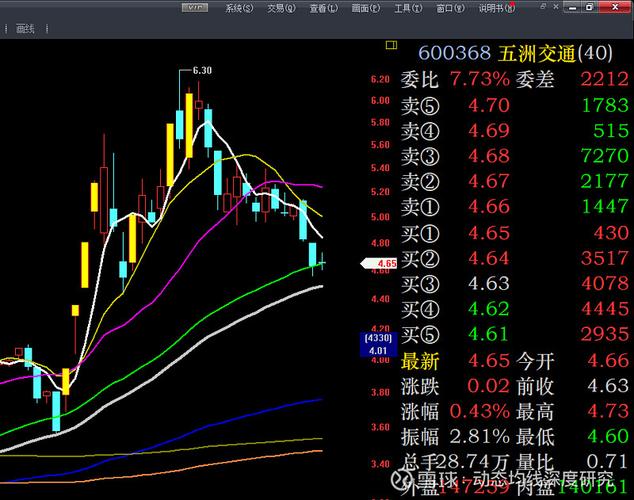The image size is (634, 500).
Task: Click the 6.00 price axis label
Action: pos(380,100)
